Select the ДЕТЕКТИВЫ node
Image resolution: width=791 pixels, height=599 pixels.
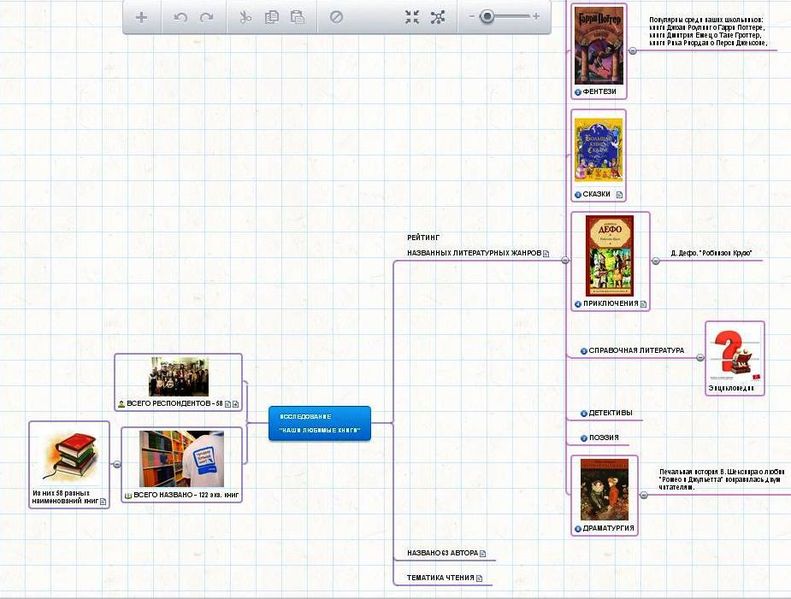click(610, 413)
